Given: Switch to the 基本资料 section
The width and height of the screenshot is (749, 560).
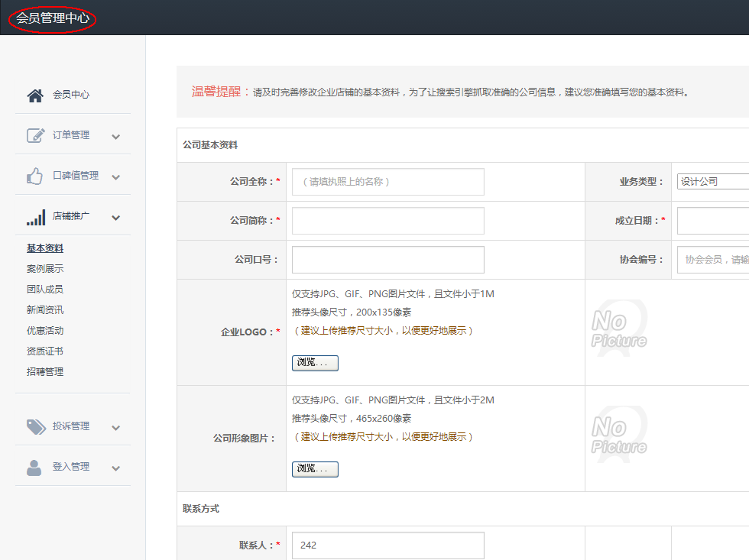Looking at the screenshot, I should pyautogui.click(x=44, y=248).
